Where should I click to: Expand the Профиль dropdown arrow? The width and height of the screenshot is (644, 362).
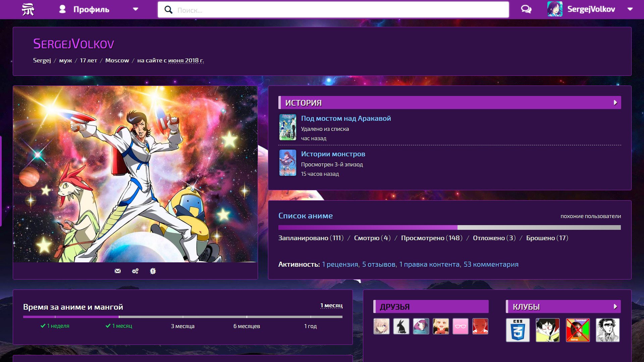(136, 9)
